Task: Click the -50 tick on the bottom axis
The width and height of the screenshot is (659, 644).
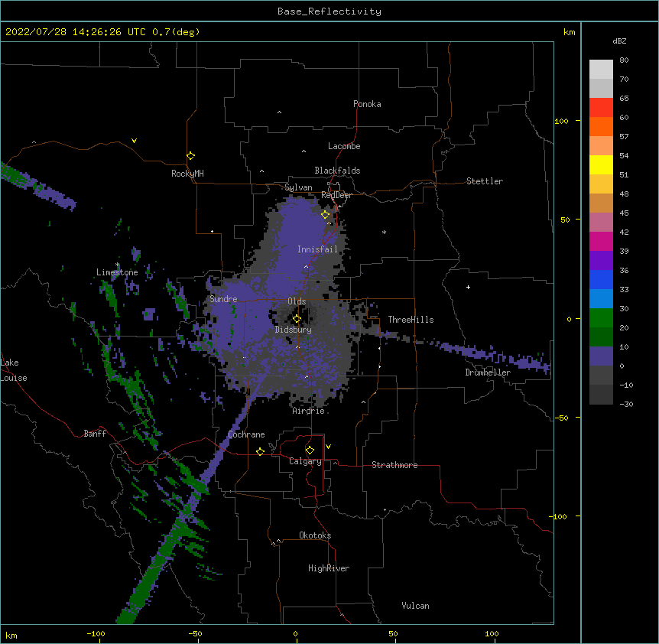Action: pos(195,633)
